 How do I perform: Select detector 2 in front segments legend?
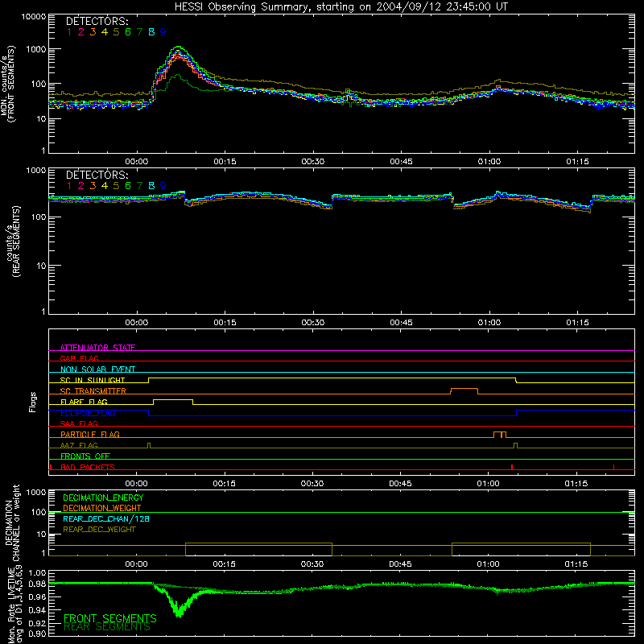(x=81, y=32)
